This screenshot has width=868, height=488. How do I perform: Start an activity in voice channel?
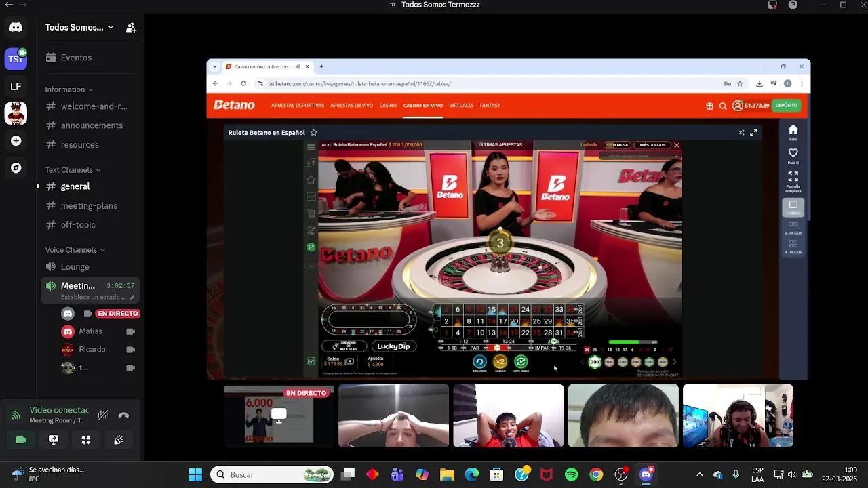86,440
